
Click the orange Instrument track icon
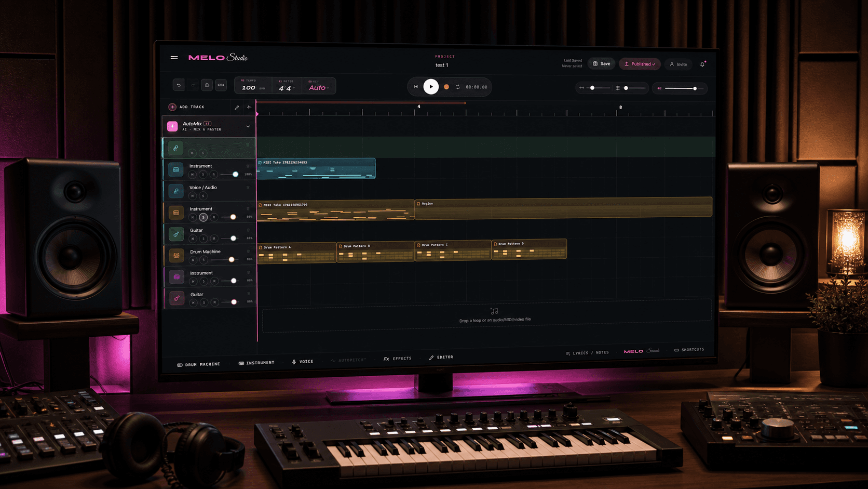pyautogui.click(x=176, y=213)
